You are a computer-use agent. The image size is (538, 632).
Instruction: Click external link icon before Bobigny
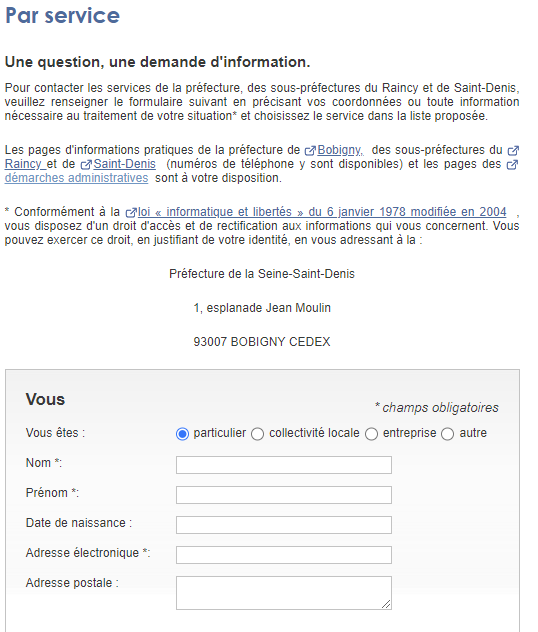[x=310, y=151]
